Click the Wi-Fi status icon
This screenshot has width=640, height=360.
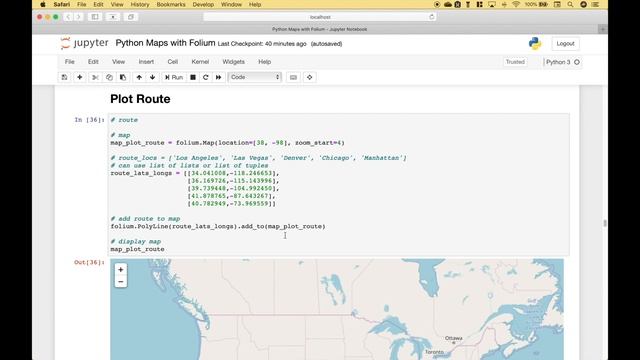tap(516, 4)
